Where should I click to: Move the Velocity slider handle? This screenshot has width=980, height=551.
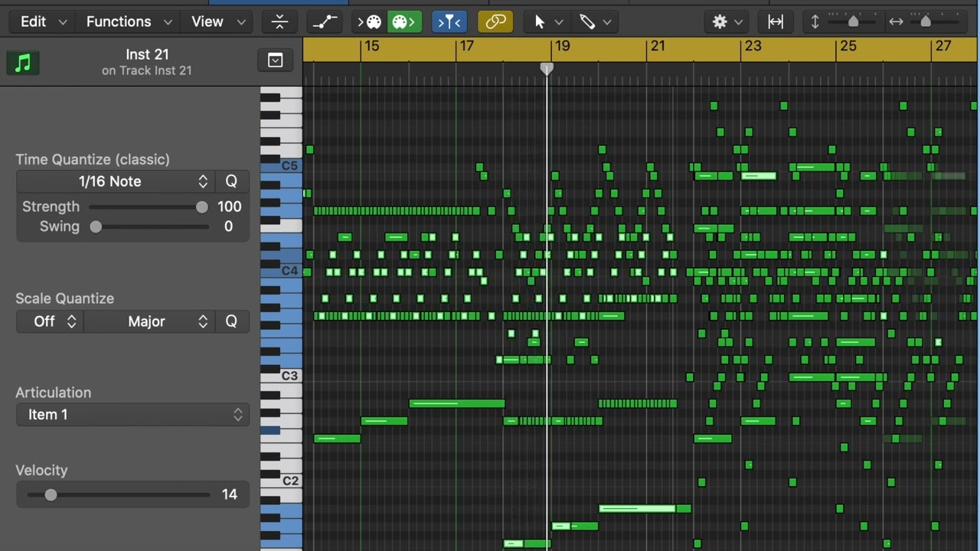pos(51,495)
